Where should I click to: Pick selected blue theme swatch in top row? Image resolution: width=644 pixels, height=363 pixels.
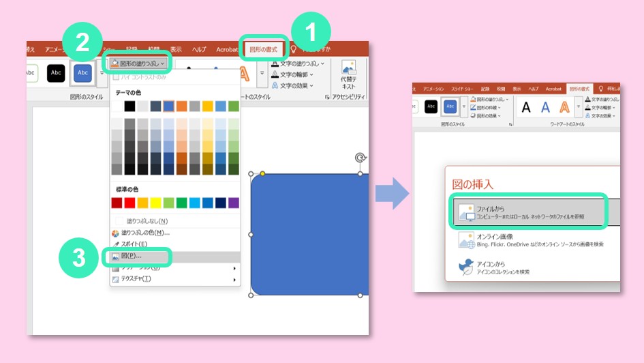click(x=168, y=106)
